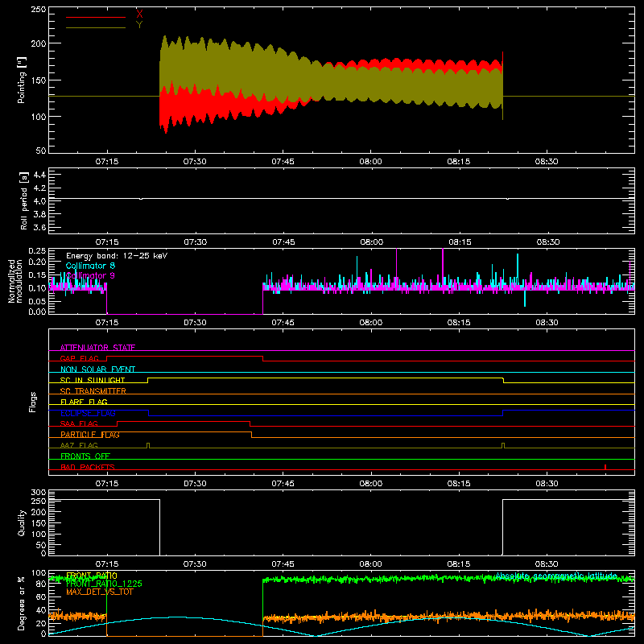Click the SC_IN_SUNLIGHT flag label

tap(93, 380)
